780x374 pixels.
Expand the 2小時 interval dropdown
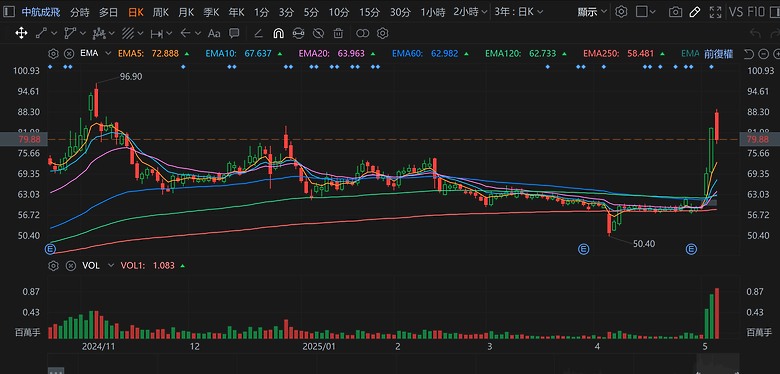coord(485,12)
